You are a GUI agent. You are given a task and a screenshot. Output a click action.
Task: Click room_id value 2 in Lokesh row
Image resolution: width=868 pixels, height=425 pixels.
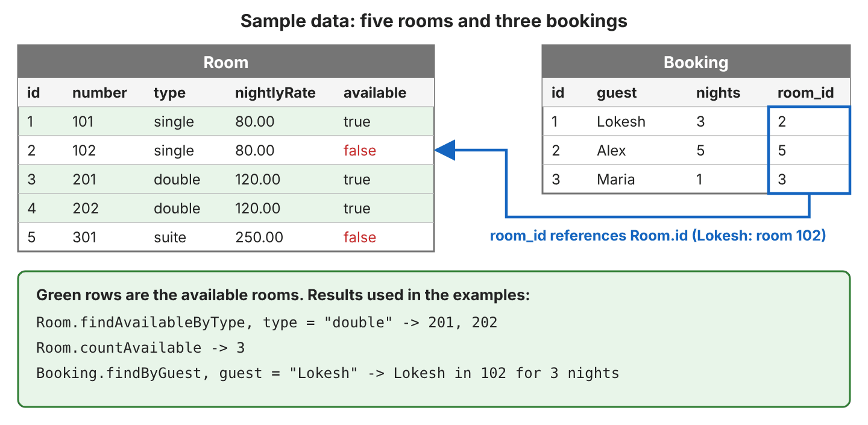coord(782,122)
